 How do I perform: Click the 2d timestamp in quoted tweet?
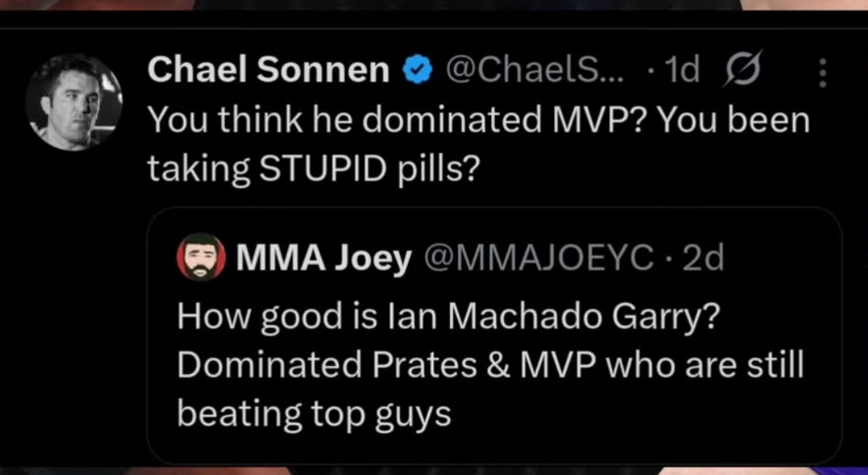[x=703, y=258]
